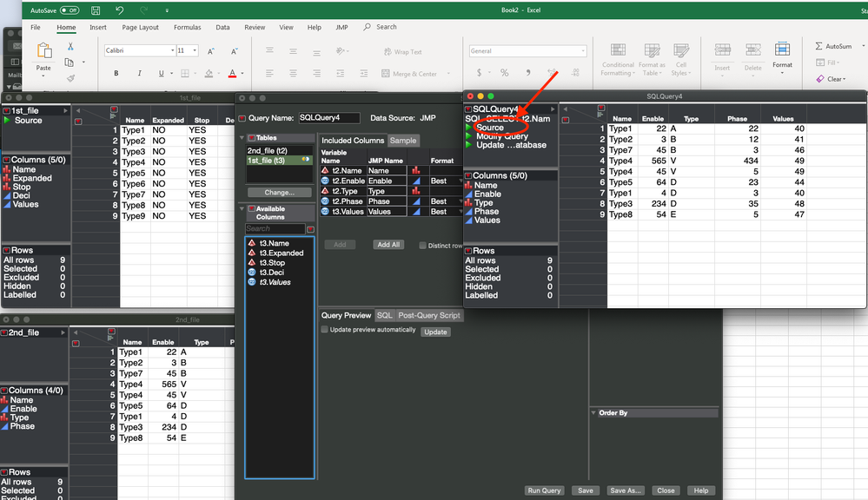868x500 pixels.
Task: Check the Distinct rows checkbox
Action: coord(423,245)
